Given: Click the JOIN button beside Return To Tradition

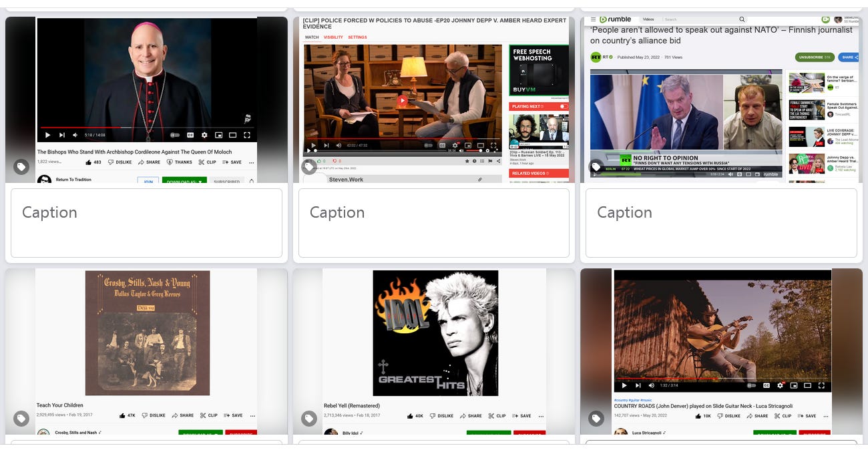Looking at the screenshot, I should pyautogui.click(x=148, y=181).
